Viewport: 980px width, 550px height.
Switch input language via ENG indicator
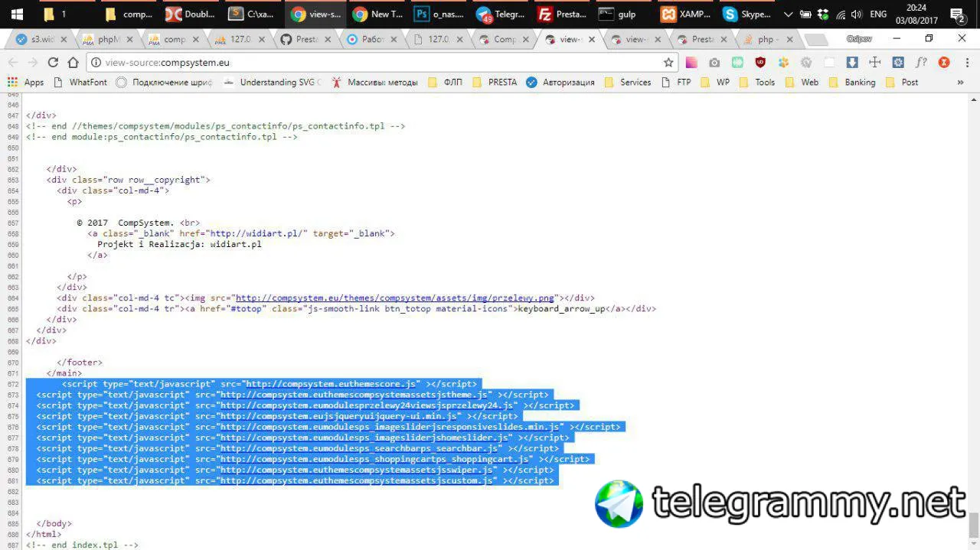coord(878,15)
